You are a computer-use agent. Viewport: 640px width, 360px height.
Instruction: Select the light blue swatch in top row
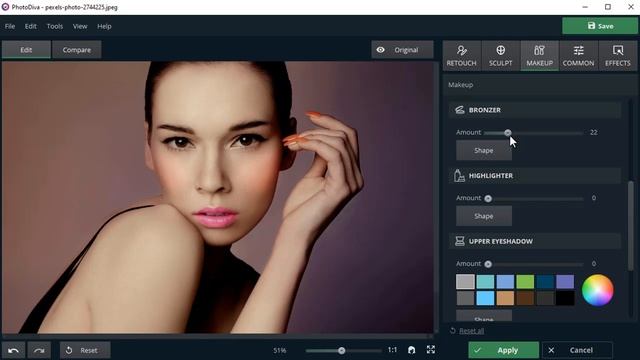point(505,282)
